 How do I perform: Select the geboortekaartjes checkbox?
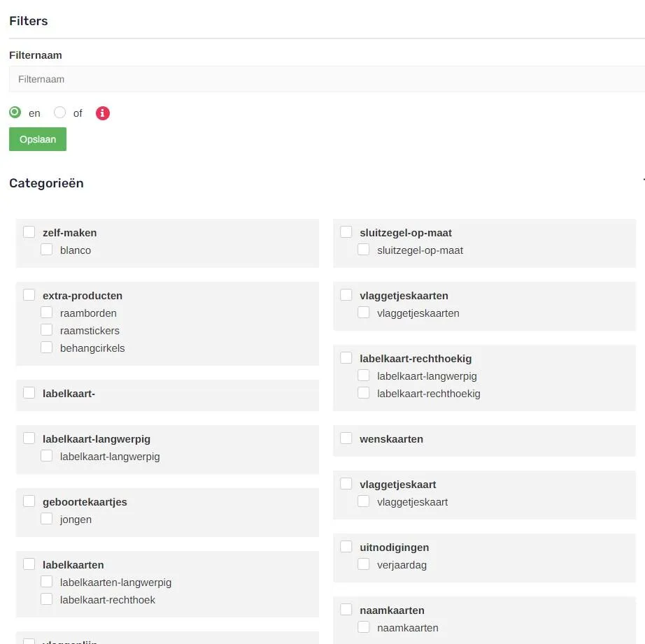point(29,501)
